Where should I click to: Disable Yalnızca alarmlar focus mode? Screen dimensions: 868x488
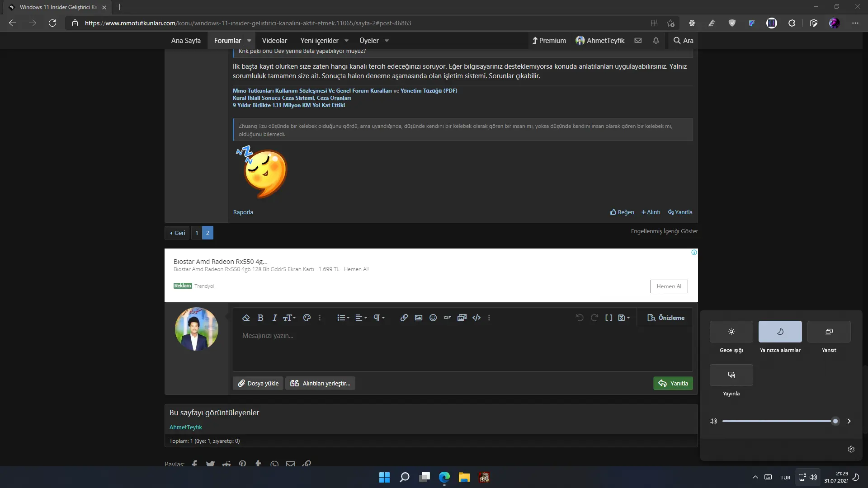pyautogui.click(x=780, y=332)
